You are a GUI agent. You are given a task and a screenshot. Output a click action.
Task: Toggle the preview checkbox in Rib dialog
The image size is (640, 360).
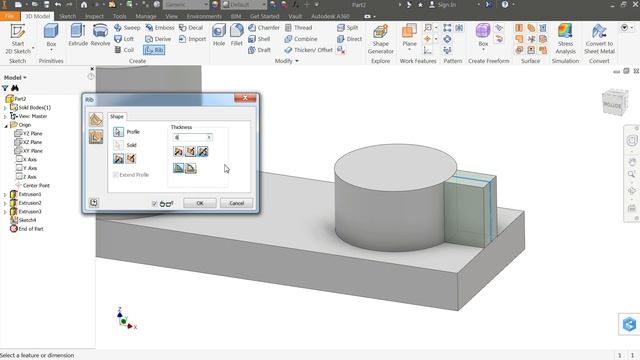[154, 203]
